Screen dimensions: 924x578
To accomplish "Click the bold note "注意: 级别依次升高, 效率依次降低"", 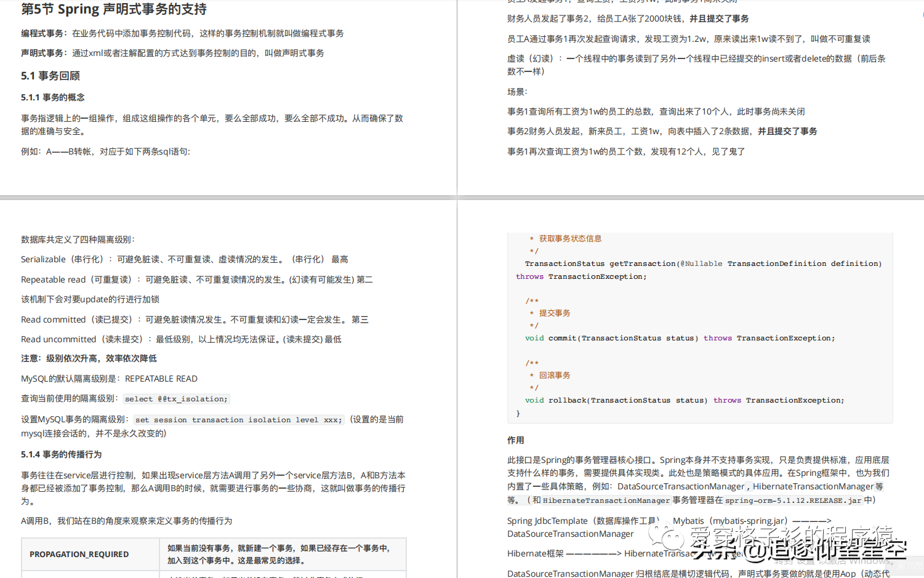I will click(89, 358).
